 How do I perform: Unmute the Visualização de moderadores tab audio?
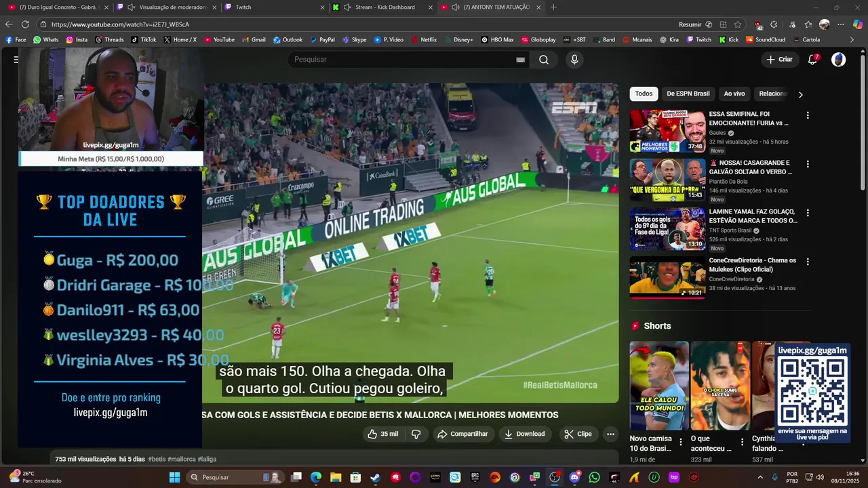(x=131, y=7)
